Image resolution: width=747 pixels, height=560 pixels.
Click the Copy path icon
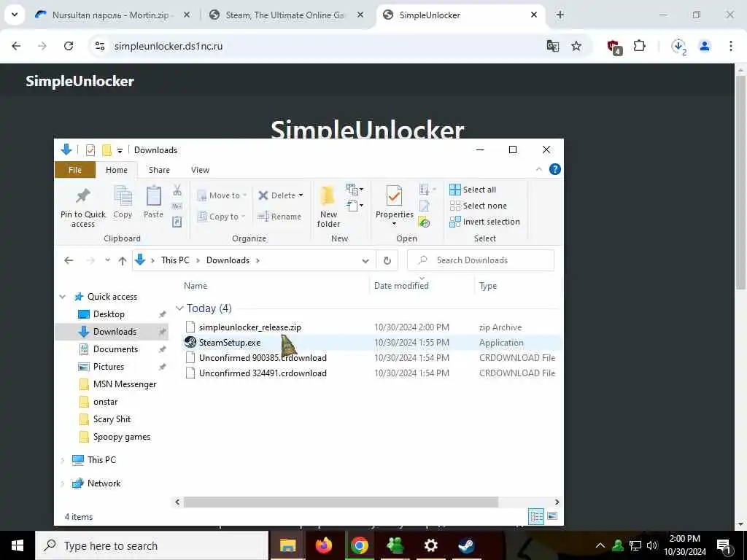pyautogui.click(x=177, y=206)
